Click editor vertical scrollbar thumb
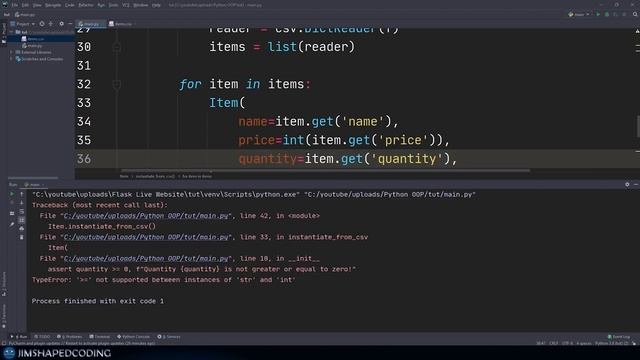The image size is (640, 360). click(638, 127)
